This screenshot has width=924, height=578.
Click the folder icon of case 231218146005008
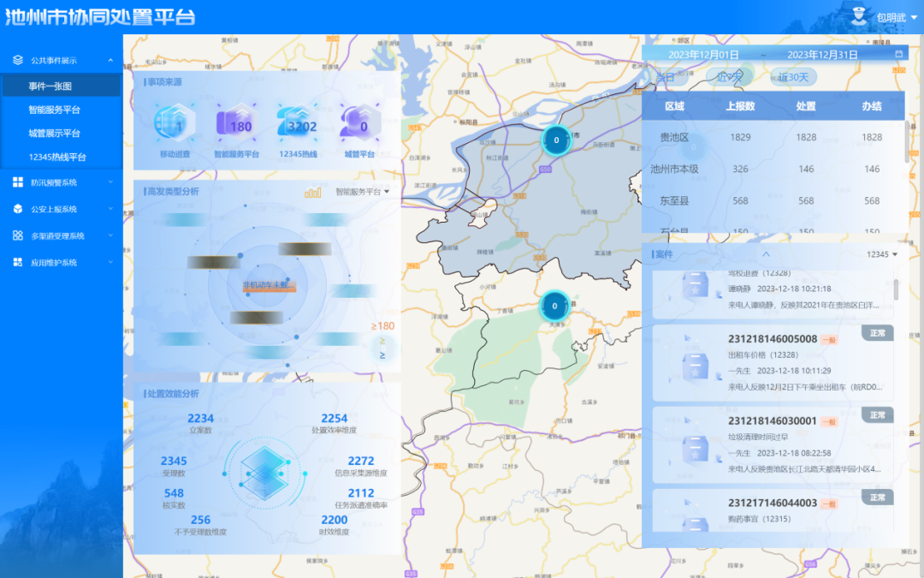(694, 364)
